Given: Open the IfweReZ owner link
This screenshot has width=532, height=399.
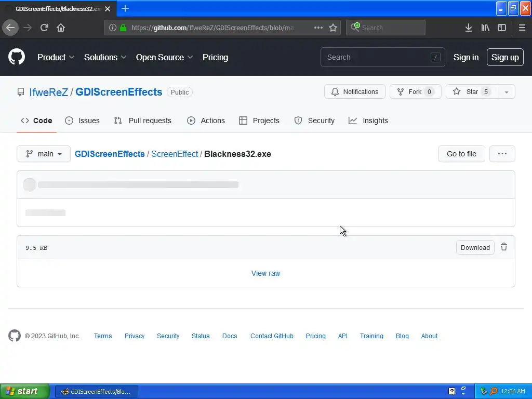Looking at the screenshot, I should (48, 92).
